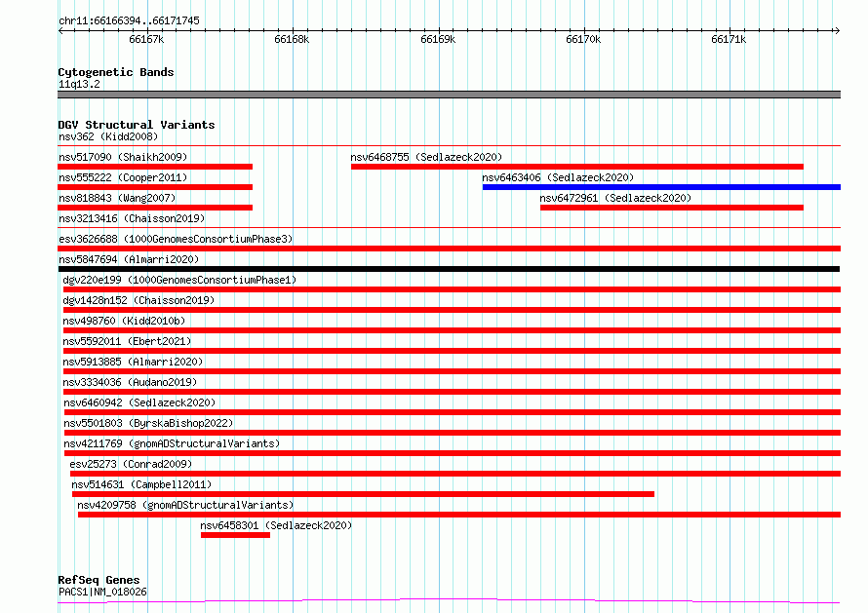This screenshot has width=868, height=613.
Task: Select the nsv6472961 Sedlazeck2020 red bar
Action: (672, 208)
